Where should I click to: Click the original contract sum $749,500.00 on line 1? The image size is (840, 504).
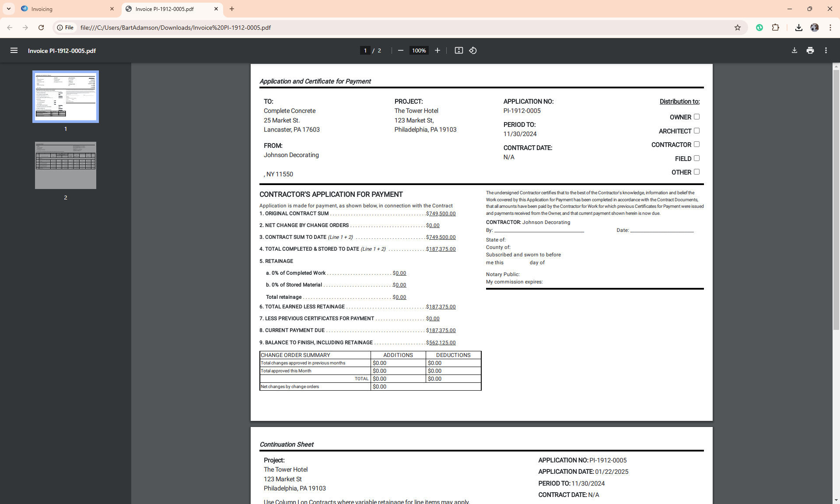(441, 213)
